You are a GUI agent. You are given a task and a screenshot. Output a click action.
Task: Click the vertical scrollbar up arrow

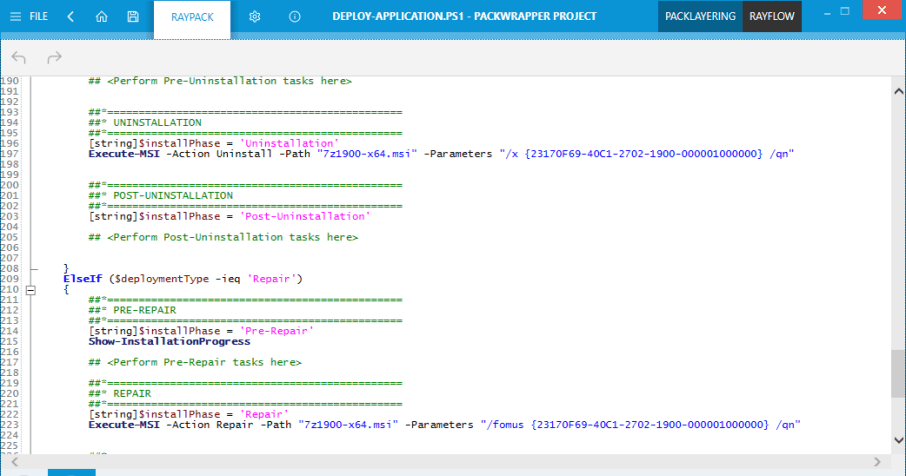pos(898,89)
